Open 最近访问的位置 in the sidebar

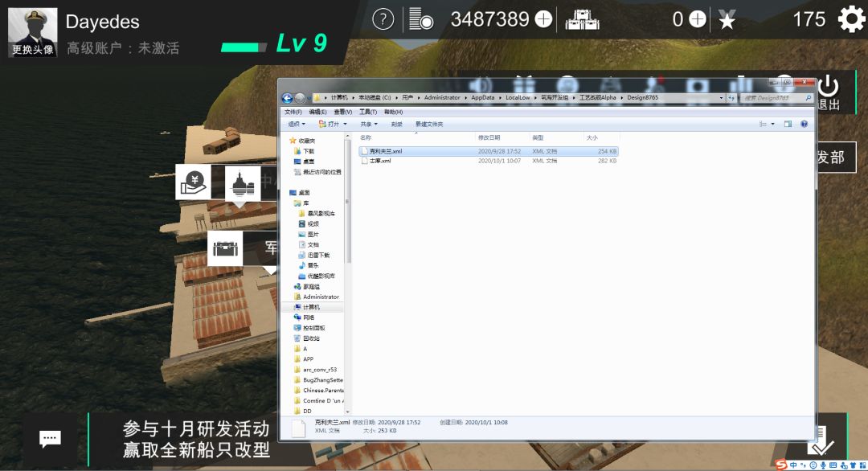click(317, 172)
